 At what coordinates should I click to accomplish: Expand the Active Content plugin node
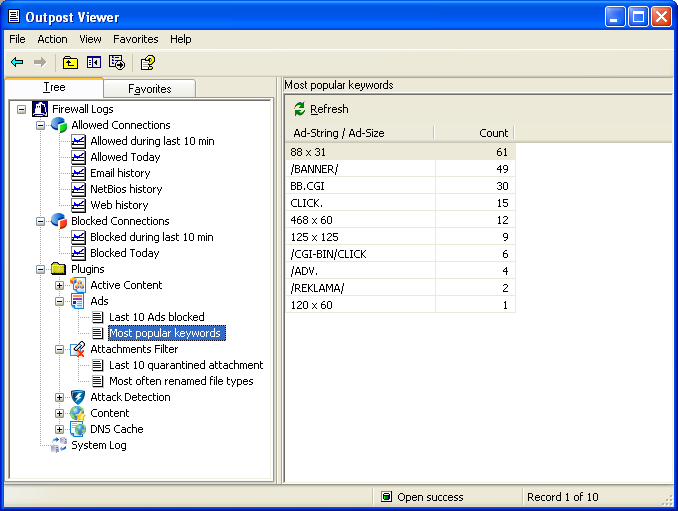tap(60, 285)
